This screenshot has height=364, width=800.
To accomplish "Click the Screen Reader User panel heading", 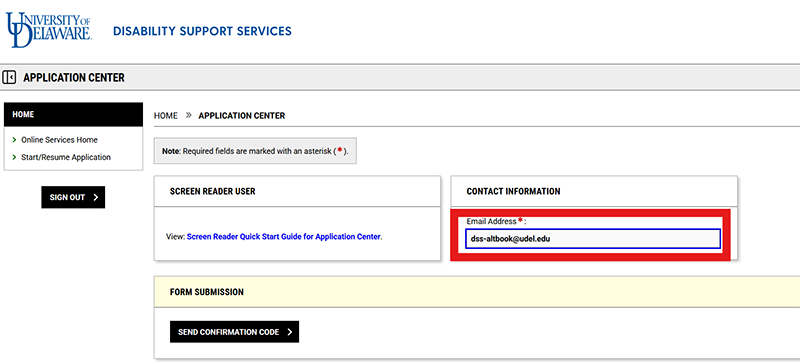I will pyautogui.click(x=213, y=191).
